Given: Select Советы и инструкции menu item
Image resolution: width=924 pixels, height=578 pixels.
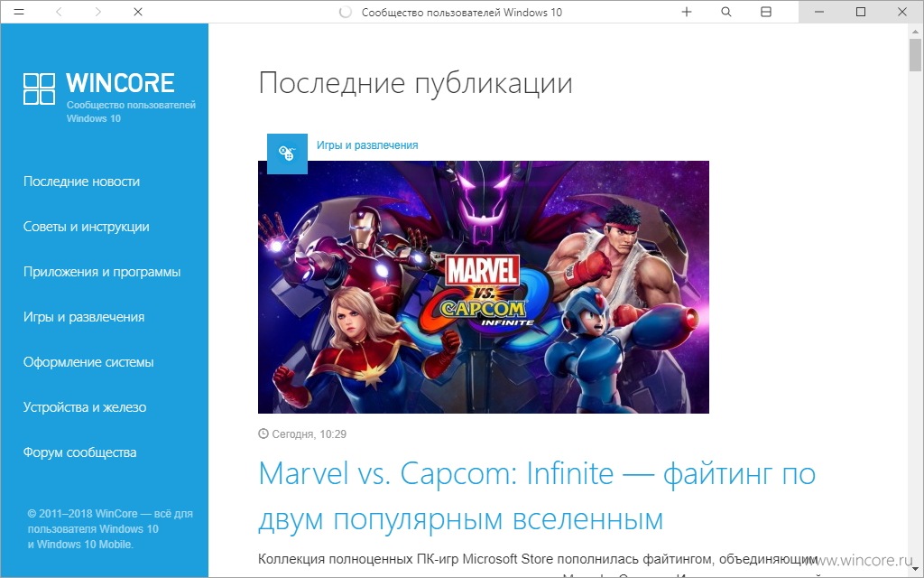Looking at the screenshot, I should [86, 227].
